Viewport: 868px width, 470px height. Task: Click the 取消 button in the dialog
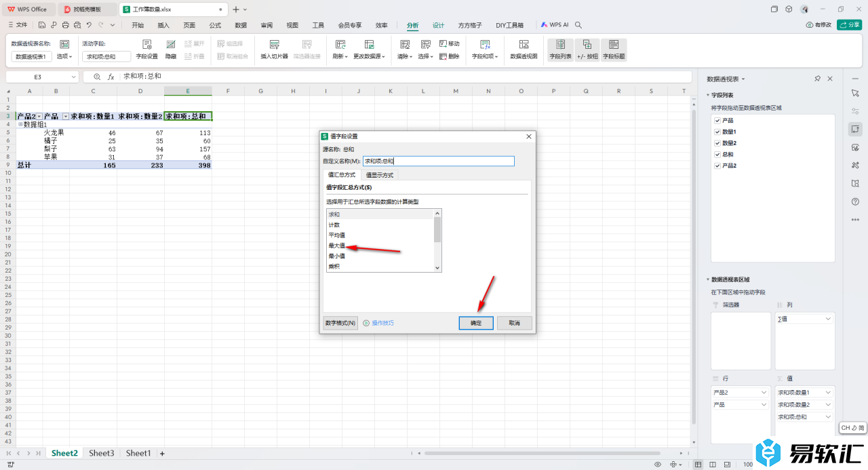[x=514, y=323]
